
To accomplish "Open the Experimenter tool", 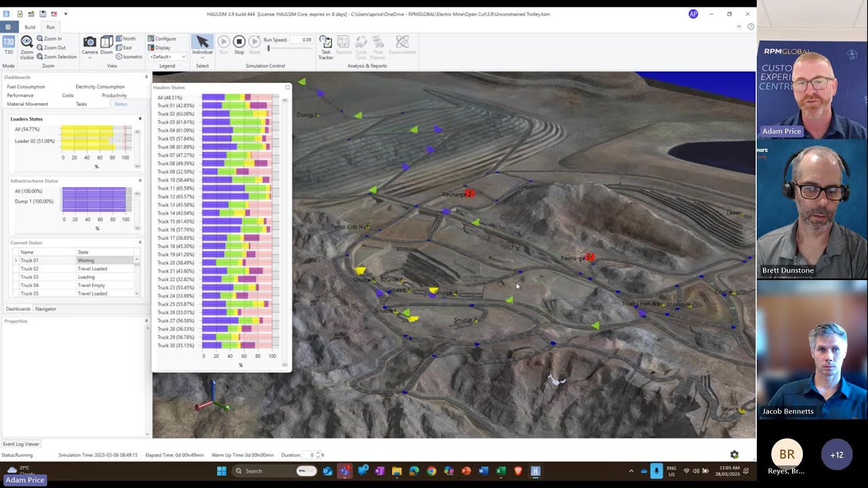I will (x=402, y=45).
